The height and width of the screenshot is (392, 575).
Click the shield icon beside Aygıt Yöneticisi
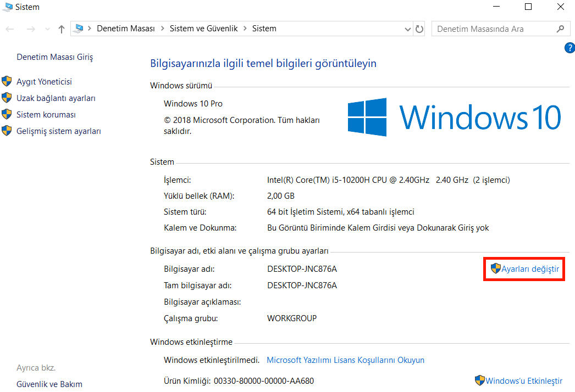7,81
